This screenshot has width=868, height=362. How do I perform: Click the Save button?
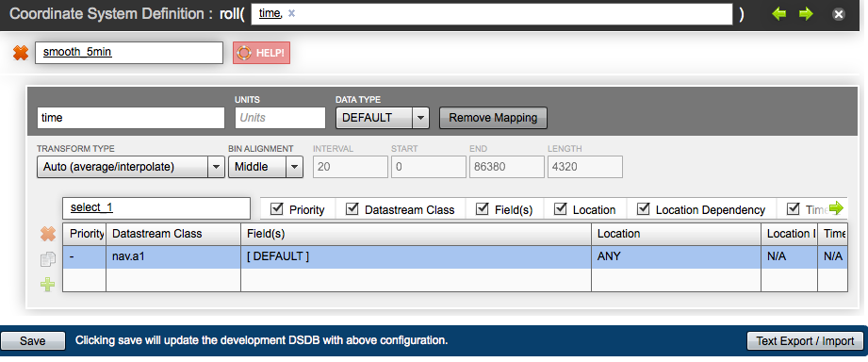point(33,341)
